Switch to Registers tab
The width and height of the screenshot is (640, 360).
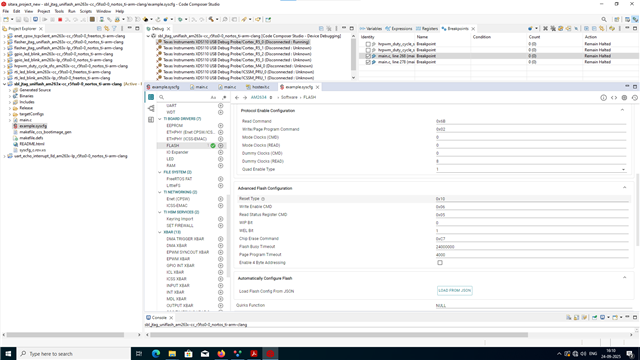427,29
